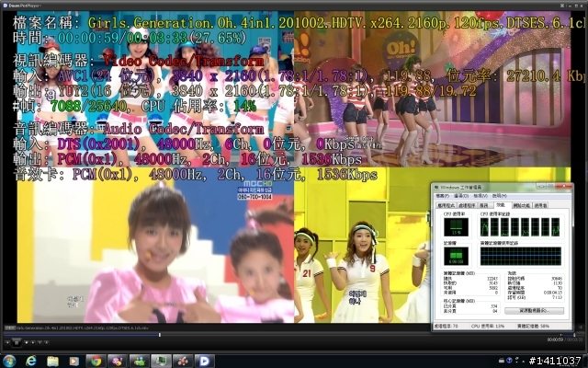Click the 資源監視器 button

tap(534, 311)
